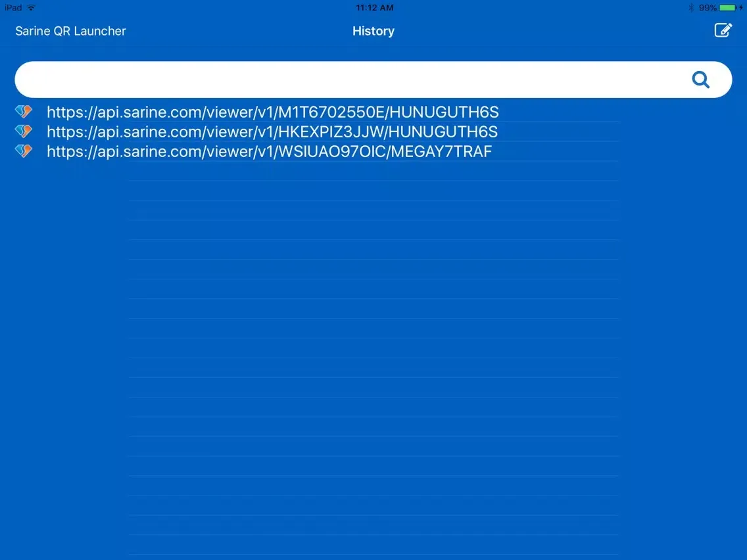Image resolution: width=747 pixels, height=560 pixels.
Task: Tap the Bluetooth icon in status bar
Action: pyautogui.click(x=691, y=8)
